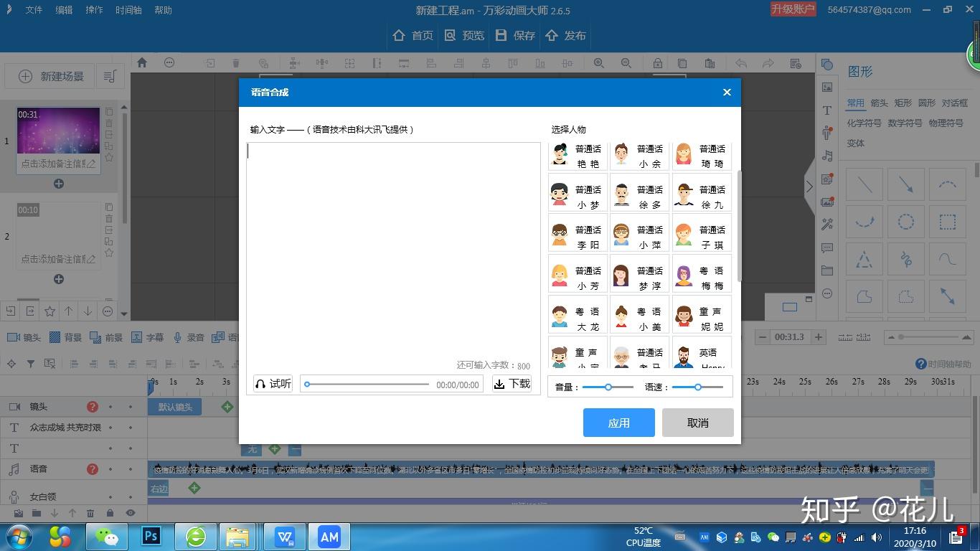Adjust the 音量 volume slider
The height and width of the screenshot is (551, 980).
tap(608, 387)
